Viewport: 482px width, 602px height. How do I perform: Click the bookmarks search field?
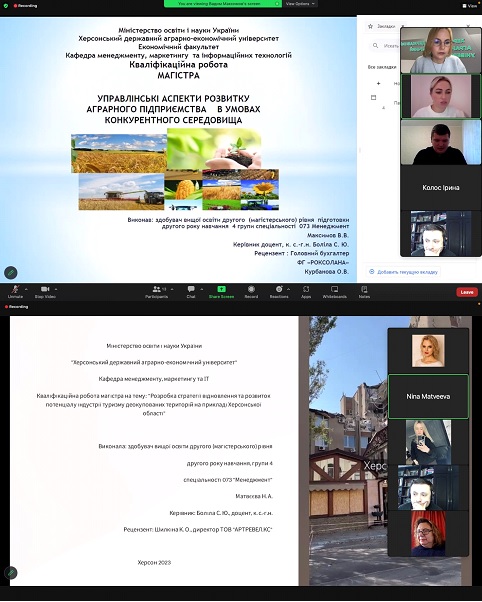point(385,46)
